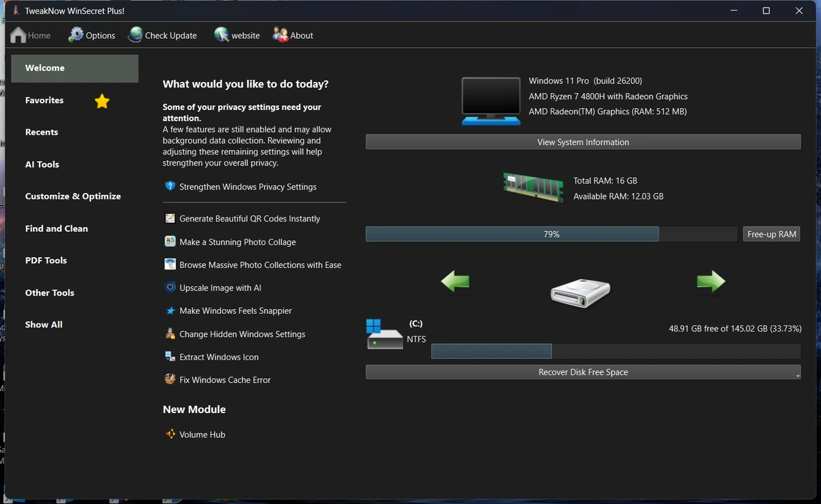The image size is (821, 504).
Task: Click the Available RAM: 12.03 GB text
Action: [618, 196]
